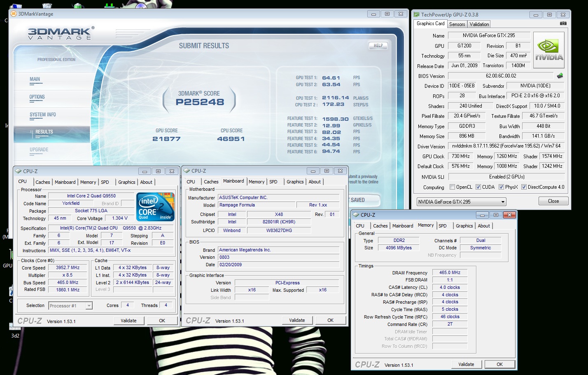Toggle the DirectCompute 4.0 checkbox

point(524,187)
